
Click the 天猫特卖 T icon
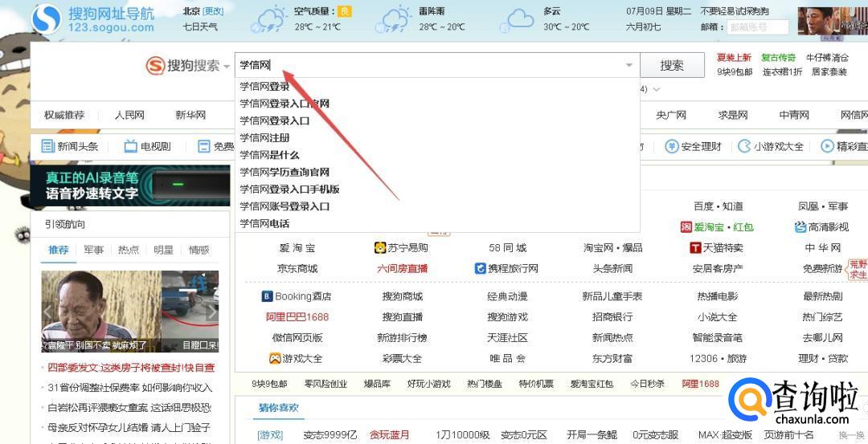pos(695,248)
